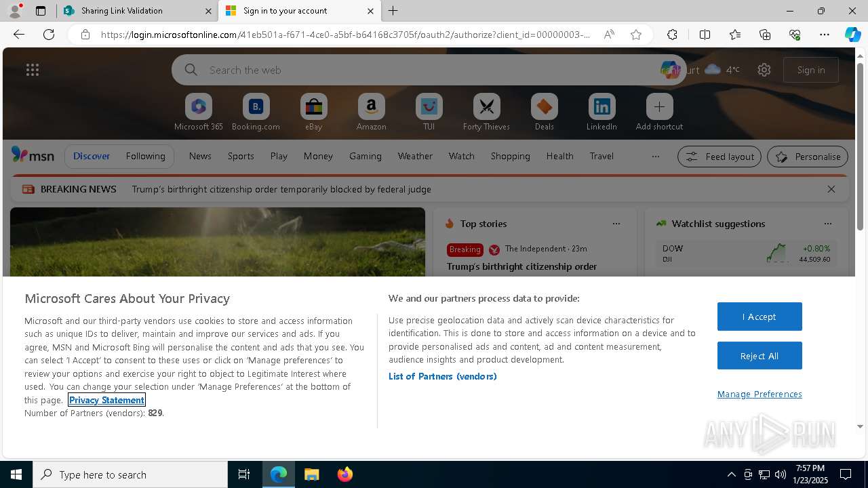Open the user profile icon
The image size is (868, 488).
click(x=14, y=11)
